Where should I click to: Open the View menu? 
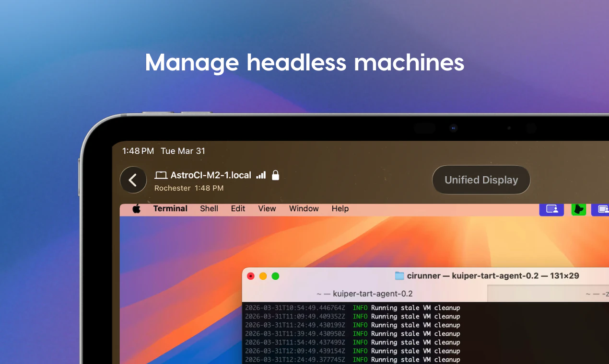click(x=267, y=209)
